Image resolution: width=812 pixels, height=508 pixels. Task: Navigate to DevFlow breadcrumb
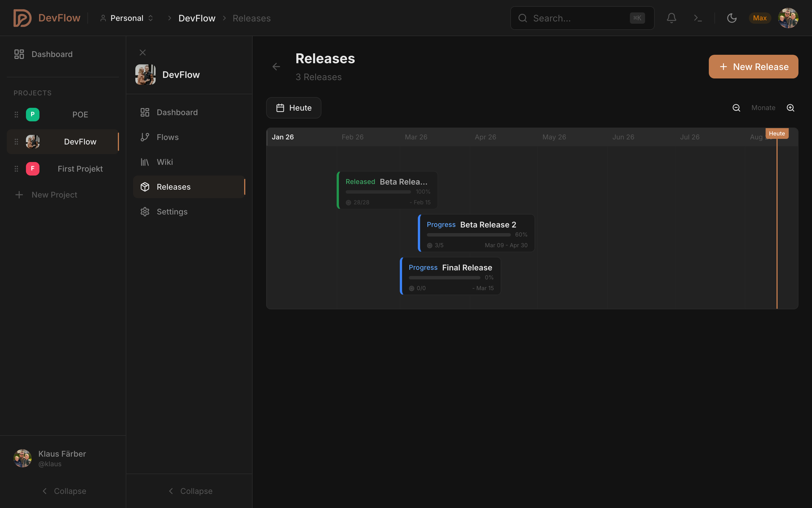[x=197, y=18]
